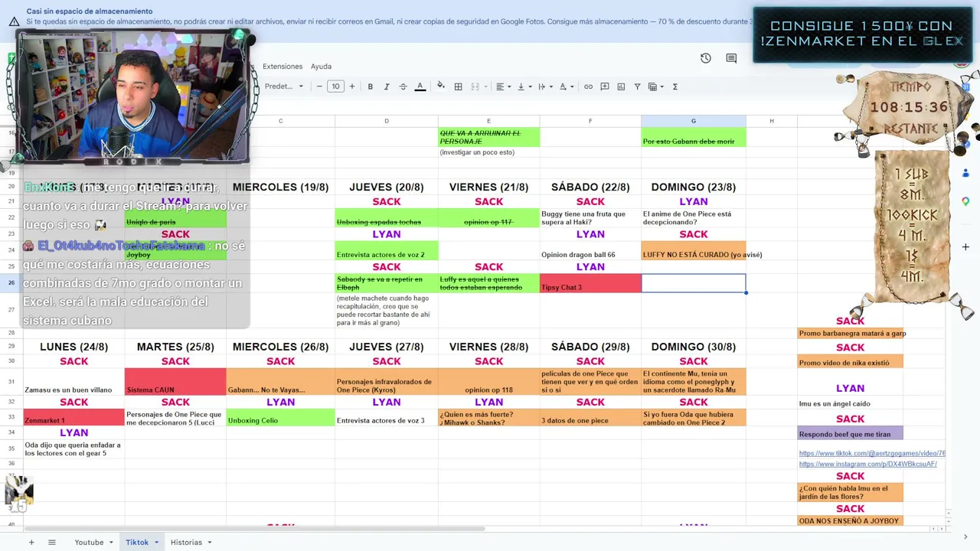The image size is (980, 551).
Task: Create a filter with the funnel icon
Action: pos(637,86)
